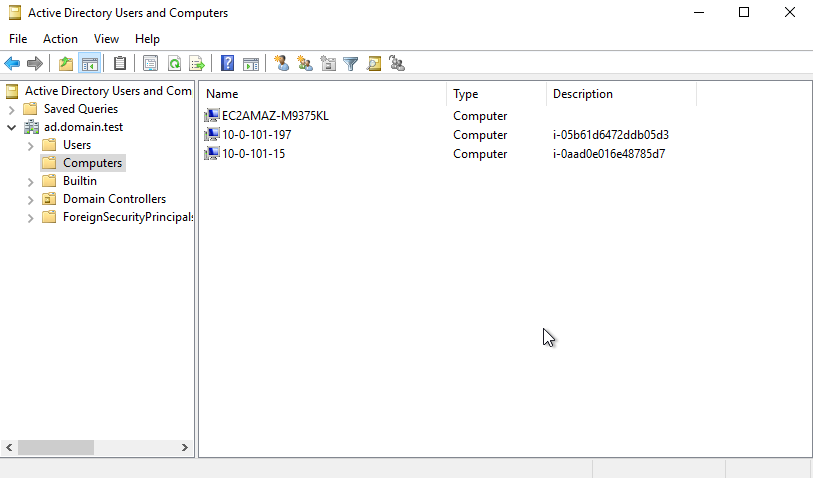Image resolution: width=813 pixels, height=478 pixels.
Task: Click the 10-0-101-15 computer icon
Action: click(x=212, y=154)
